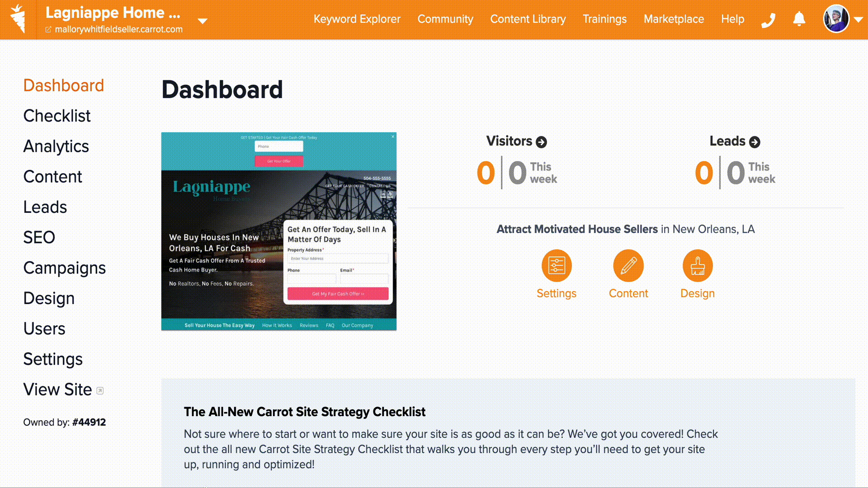The height and width of the screenshot is (488, 868).
Task: Open the Settings icon in dashboard
Action: [557, 266]
